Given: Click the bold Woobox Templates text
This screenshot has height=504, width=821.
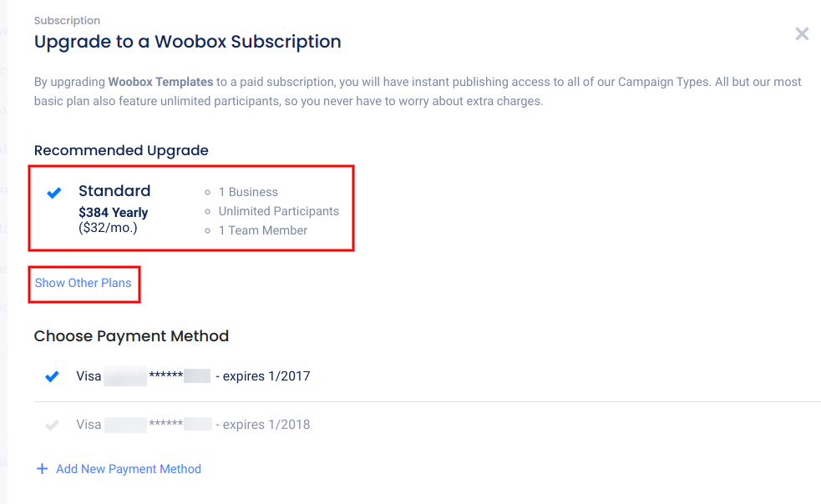Looking at the screenshot, I should [x=160, y=82].
